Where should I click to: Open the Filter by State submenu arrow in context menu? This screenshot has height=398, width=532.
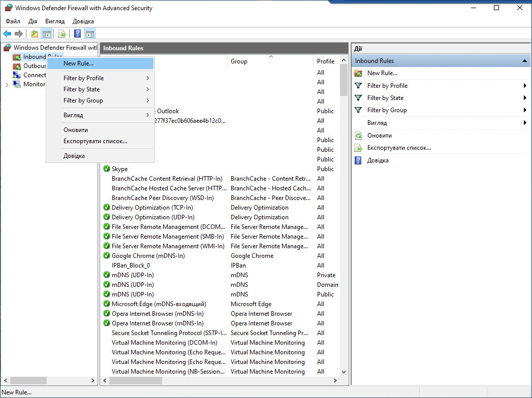click(147, 89)
